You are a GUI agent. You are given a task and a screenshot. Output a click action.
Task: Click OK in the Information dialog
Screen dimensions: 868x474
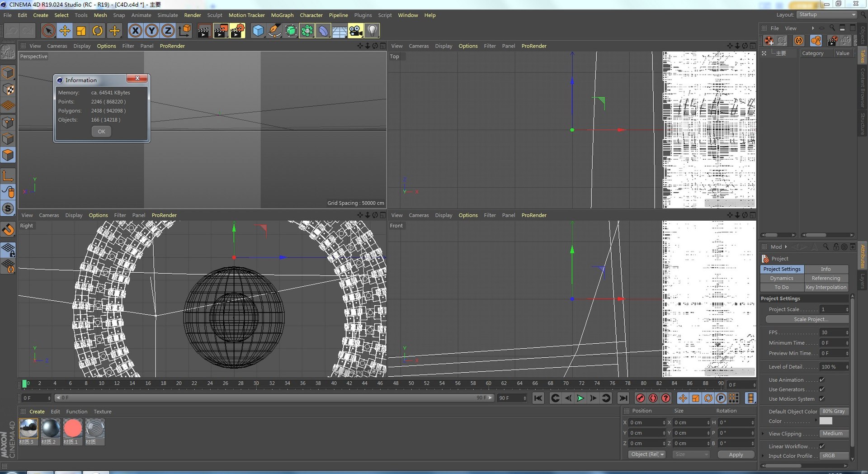(101, 132)
